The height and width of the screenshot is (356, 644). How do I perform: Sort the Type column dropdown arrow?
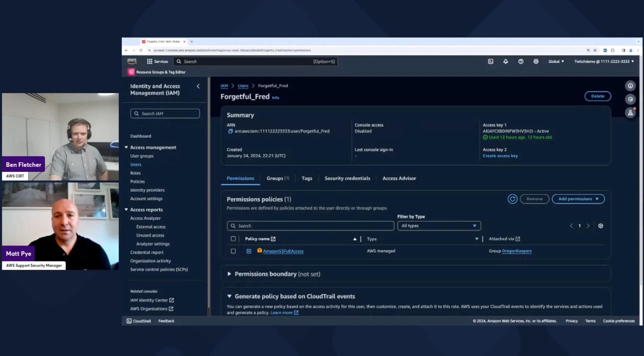coord(477,239)
